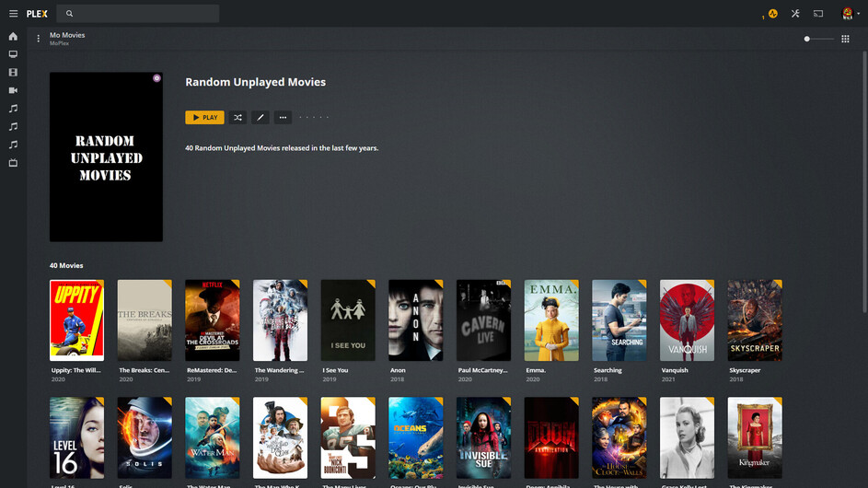Click the PLEX logo
Viewport: 868px width, 488px height.
(x=37, y=14)
